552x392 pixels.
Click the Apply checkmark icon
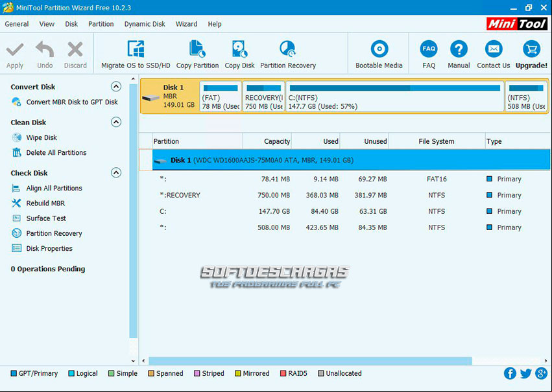point(15,50)
